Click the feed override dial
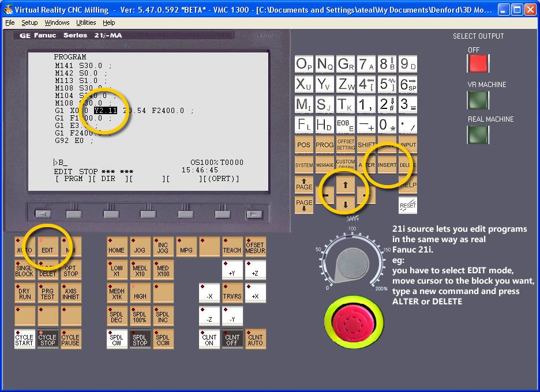Image resolution: width=540 pixels, height=392 pixels. pyautogui.click(x=352, y=265)
